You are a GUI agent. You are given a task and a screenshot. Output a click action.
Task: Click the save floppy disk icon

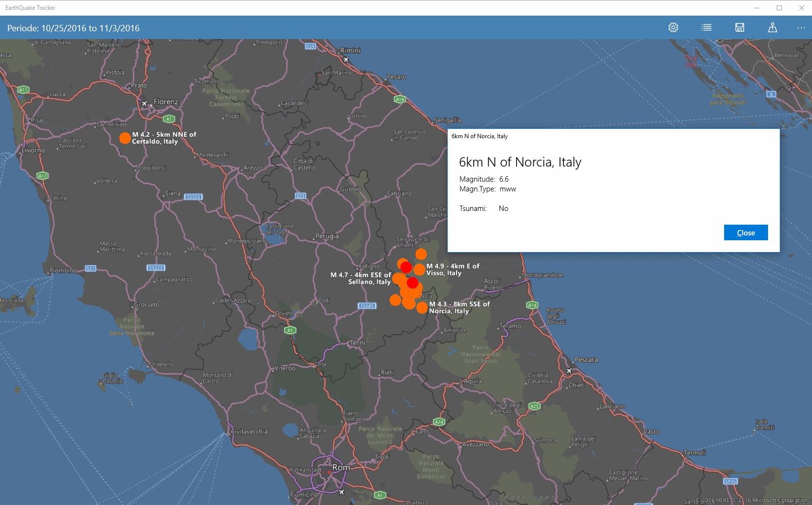pos(740,27)
